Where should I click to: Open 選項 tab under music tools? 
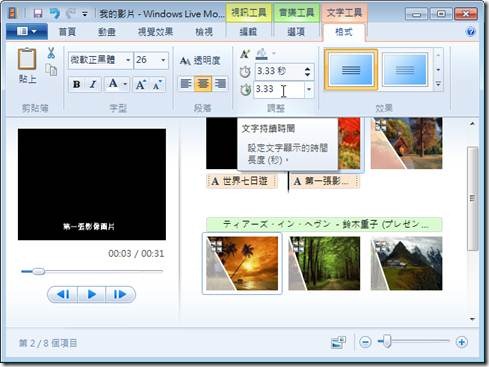pos(296,32)
